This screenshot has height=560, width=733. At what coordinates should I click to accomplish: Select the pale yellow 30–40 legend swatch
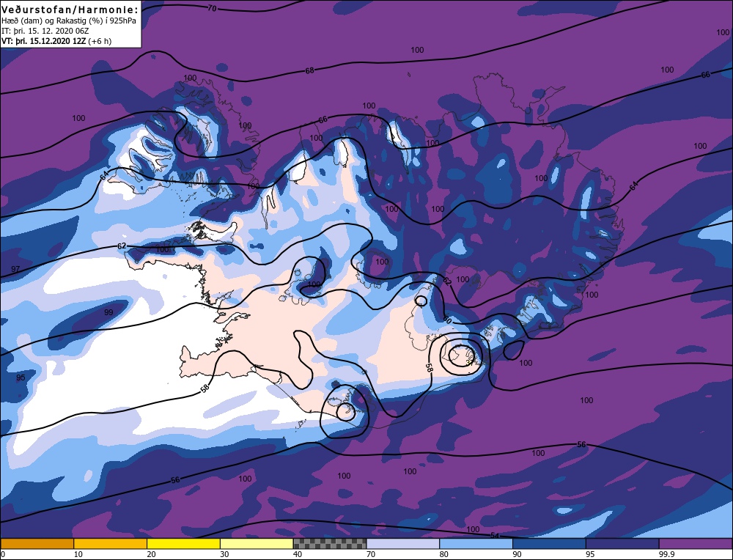tap(257, 543)
